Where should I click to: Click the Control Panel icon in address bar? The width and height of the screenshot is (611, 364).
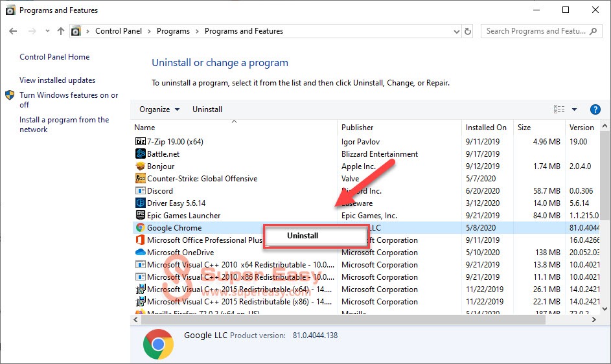pos(76,31)
